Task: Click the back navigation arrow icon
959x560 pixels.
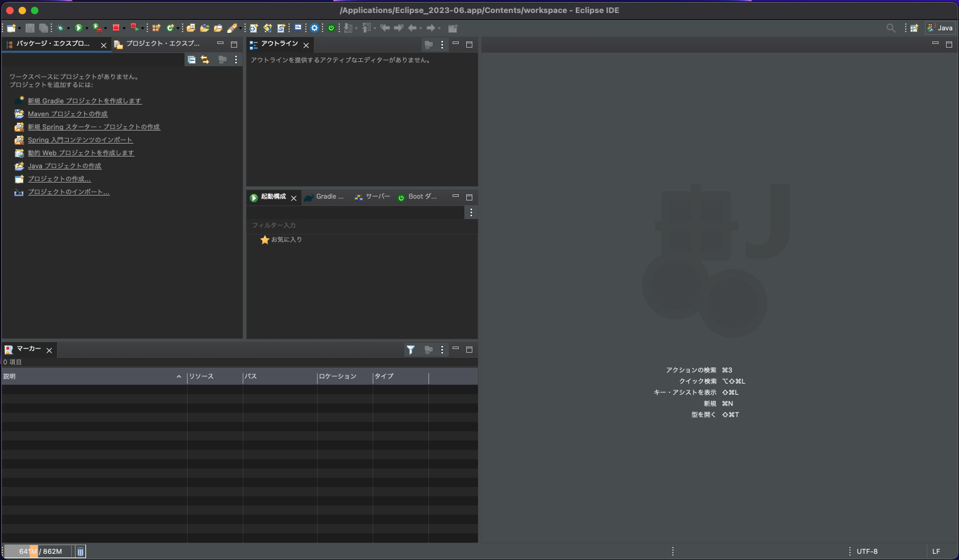Action: [x=412, y=28]
